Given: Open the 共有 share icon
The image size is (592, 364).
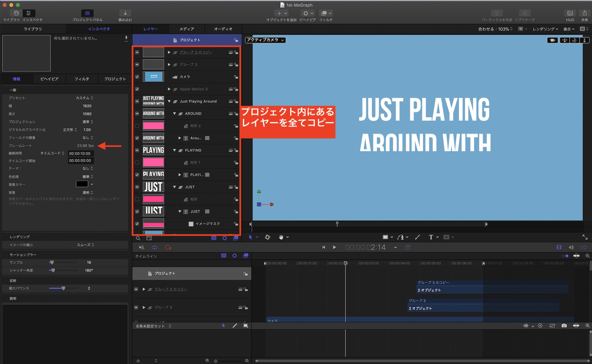Looking at the screenshot, I should click(x=584, y=13).
